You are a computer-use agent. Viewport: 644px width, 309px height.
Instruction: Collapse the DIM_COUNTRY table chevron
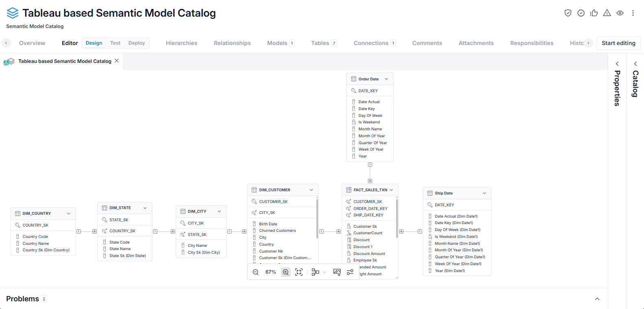point(69,214)
